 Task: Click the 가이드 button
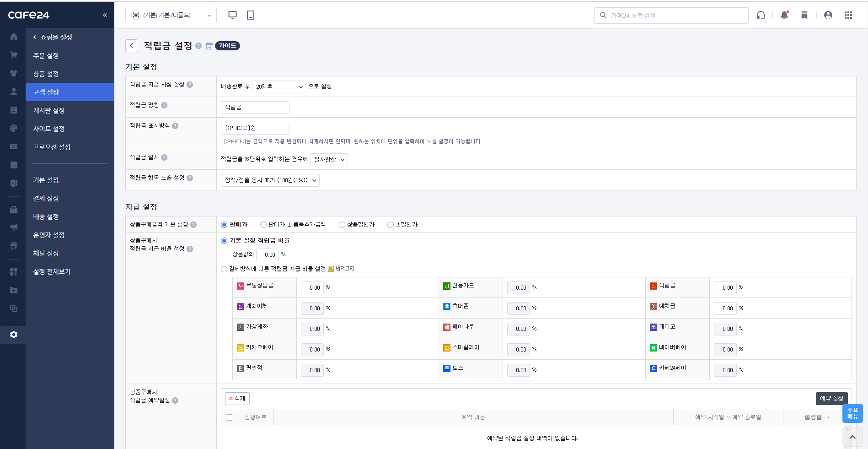tap(227, 46)
